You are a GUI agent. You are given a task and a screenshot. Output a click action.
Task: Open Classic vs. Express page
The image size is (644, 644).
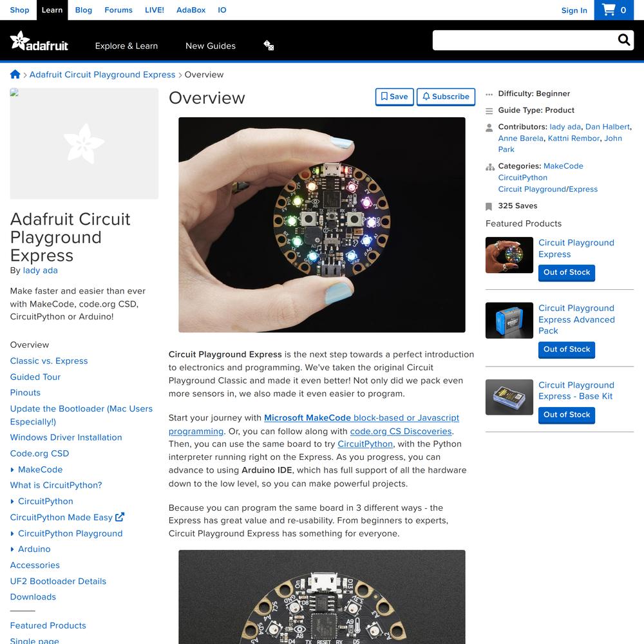49,361
